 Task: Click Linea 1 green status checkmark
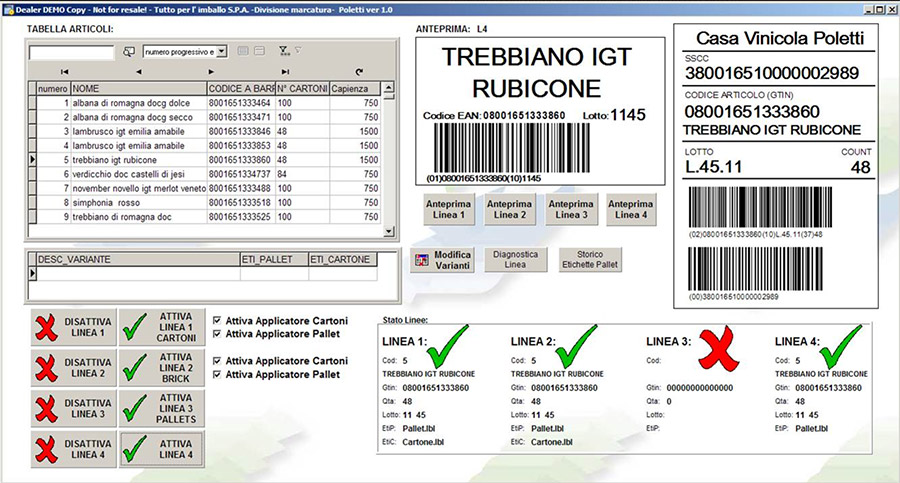(448, 346)
